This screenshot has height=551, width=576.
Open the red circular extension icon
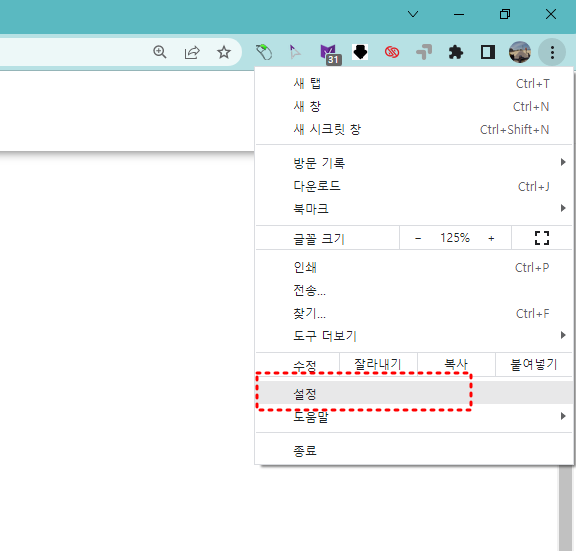(392, 52)
